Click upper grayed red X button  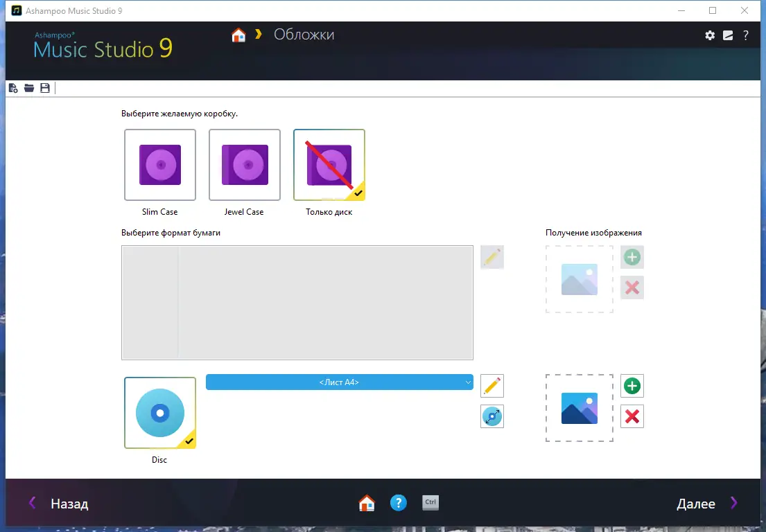click(632, 287)
